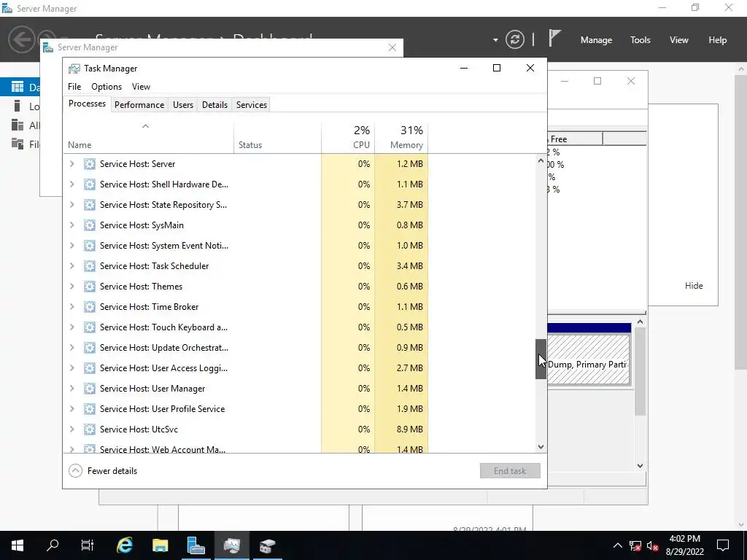The width and height of the screenshot is (747, 560).
Task: Click the Service Host: User Access Logging gear icon
Action: [90, 368]
